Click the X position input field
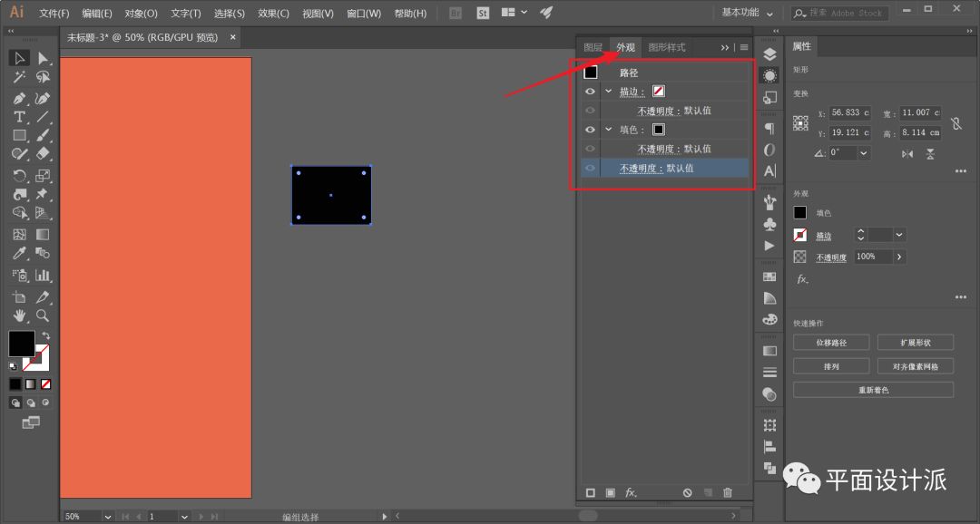 (849, 113)
